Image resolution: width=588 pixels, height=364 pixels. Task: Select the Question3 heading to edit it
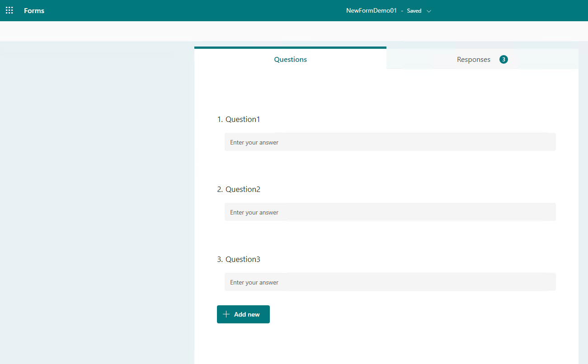(x=243, y=259)
